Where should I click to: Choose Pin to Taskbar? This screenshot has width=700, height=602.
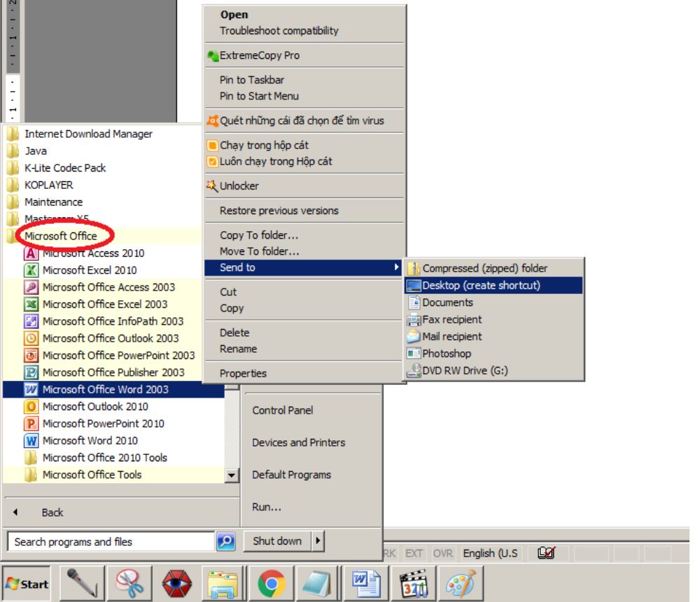click(x=304, y=80)
